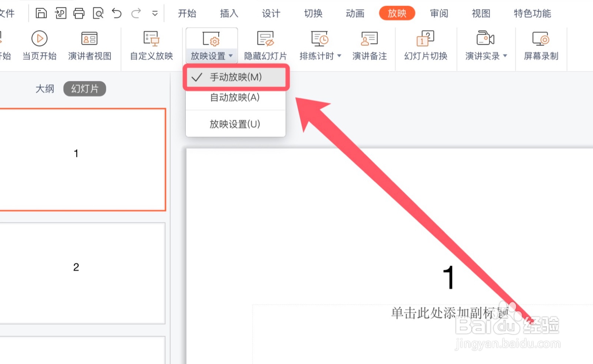Viewport: 593px width, 364px height.
Task: Start rehearsal timing with 排练计时
Action: click(x=317, y=44)
